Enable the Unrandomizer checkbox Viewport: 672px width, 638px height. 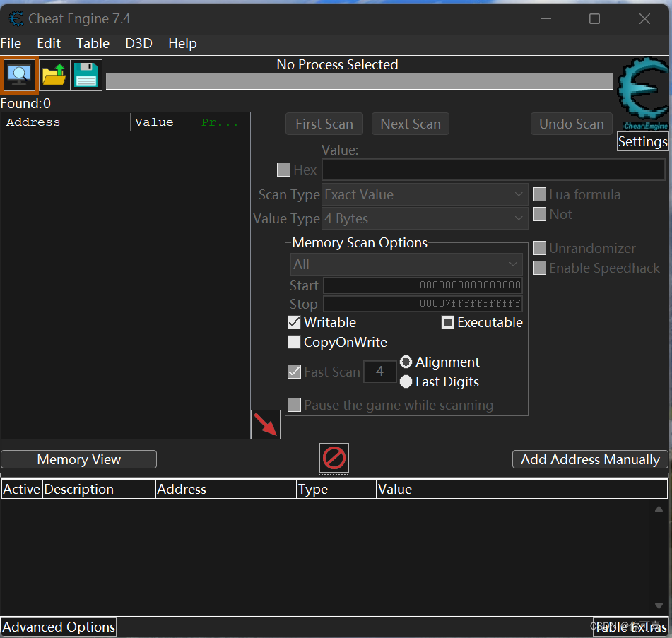click(x=539, y=248)
